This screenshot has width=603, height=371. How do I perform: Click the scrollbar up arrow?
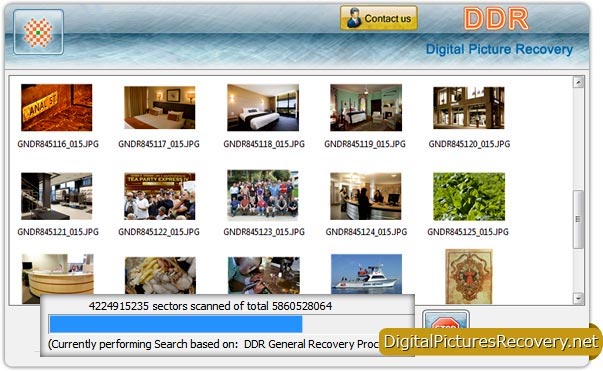tap(578, 82)
